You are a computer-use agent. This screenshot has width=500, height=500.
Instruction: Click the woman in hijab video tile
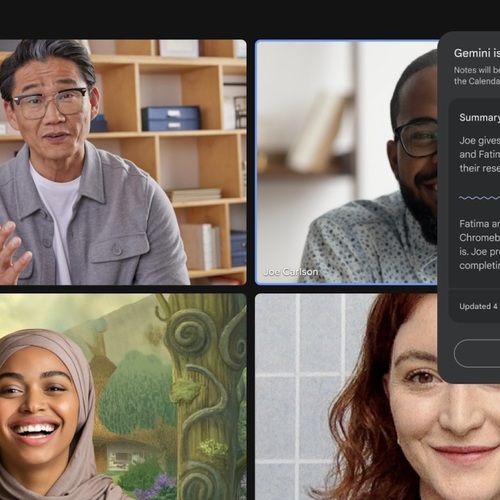pos(123,397)
